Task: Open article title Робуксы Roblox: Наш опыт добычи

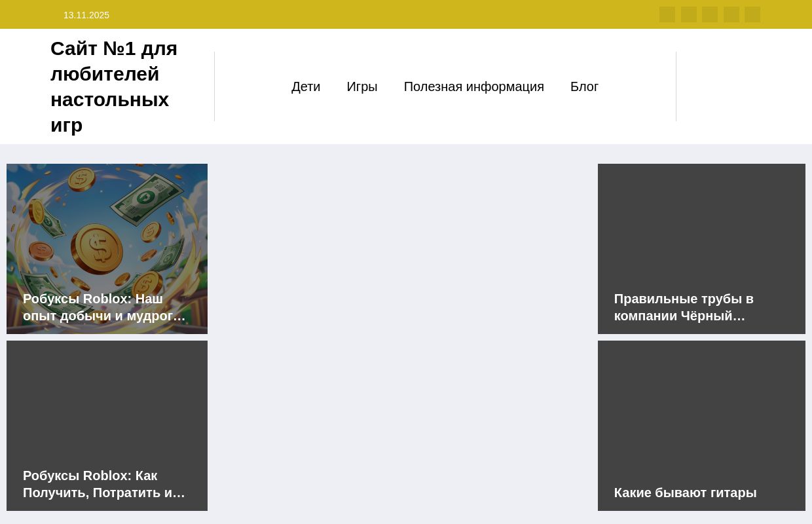Action: pyautogui.click(x=104, y=307)
